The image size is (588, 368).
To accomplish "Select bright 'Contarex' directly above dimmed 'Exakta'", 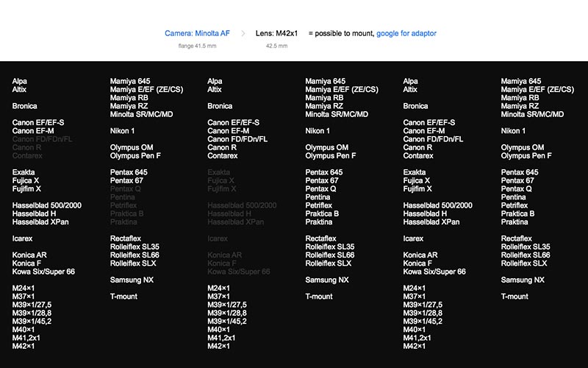I will point(223,155).
